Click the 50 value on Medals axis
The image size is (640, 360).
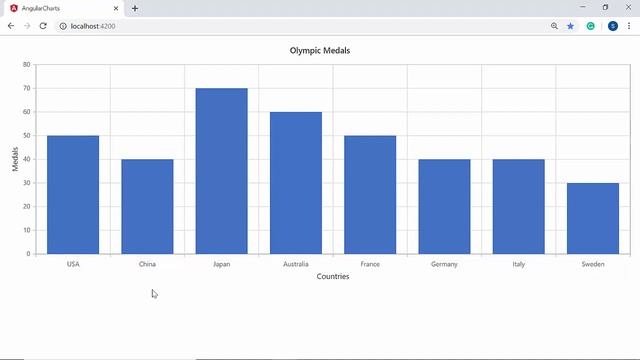(27, 136)
